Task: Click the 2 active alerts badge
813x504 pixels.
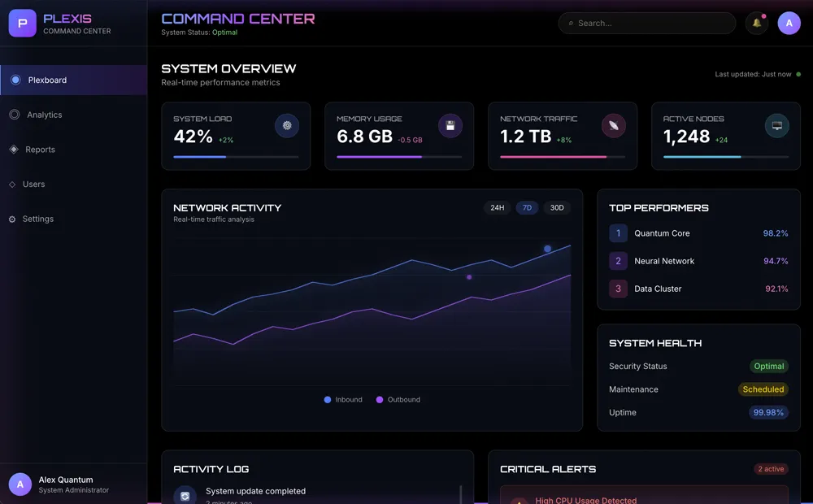Action: tap(771, 469)
